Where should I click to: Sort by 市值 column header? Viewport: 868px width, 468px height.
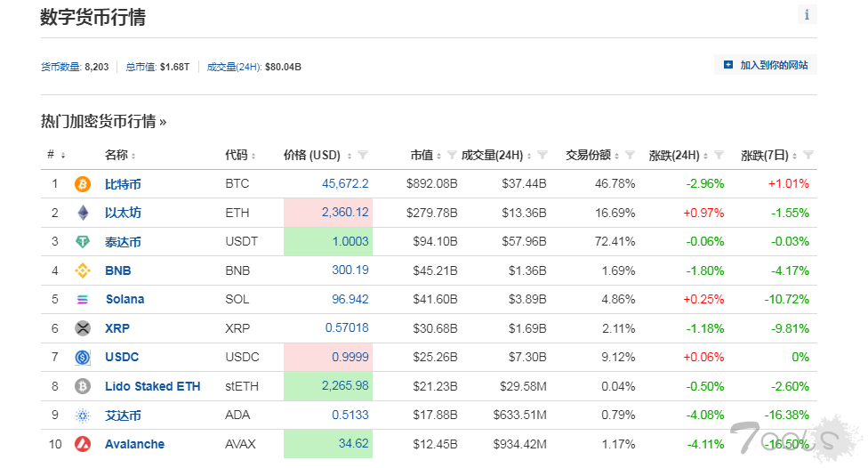click(426, 155)
